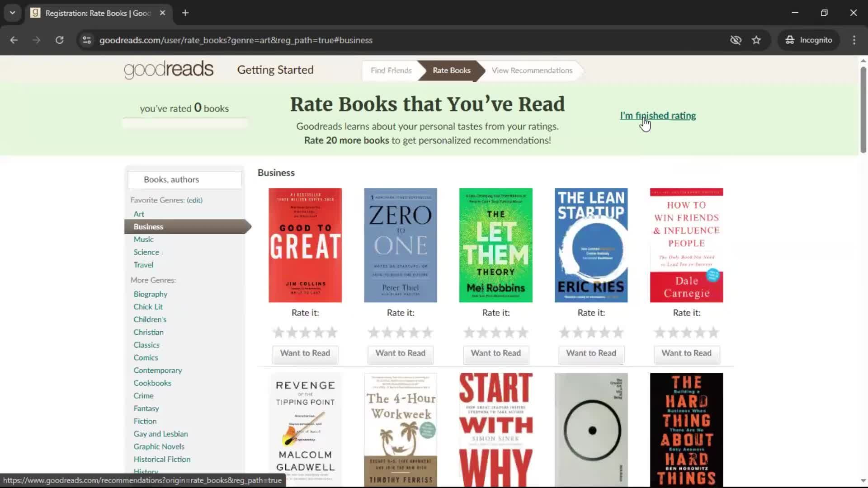This screenshot has width=868, height=488.
Task: Bookmark this page with the star icon
Action: coord(756,40)
